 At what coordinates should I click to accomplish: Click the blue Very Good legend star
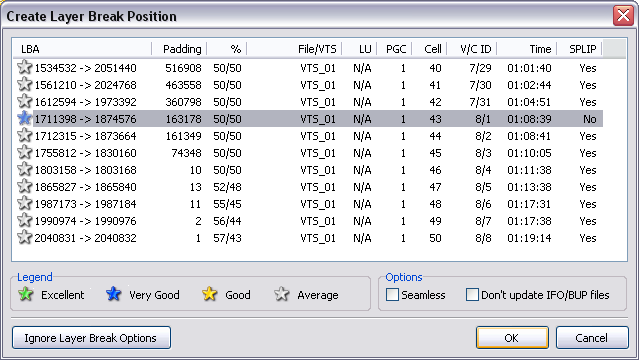coord(113,294)
